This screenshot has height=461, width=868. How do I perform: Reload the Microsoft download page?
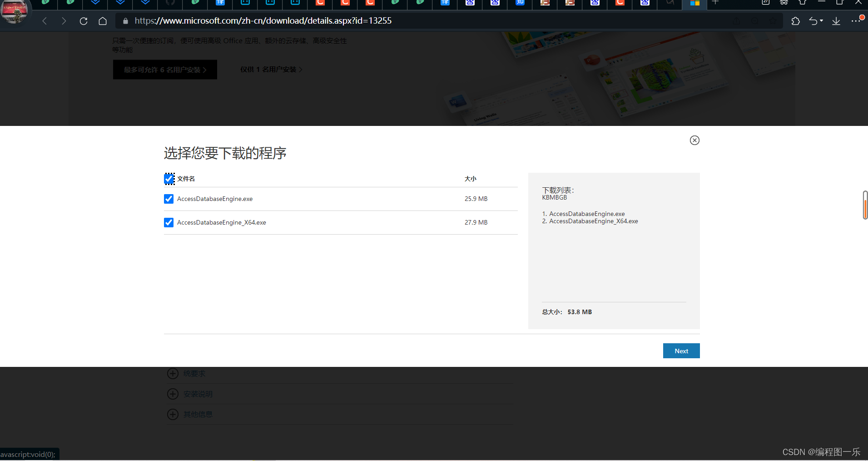(84, 21)
